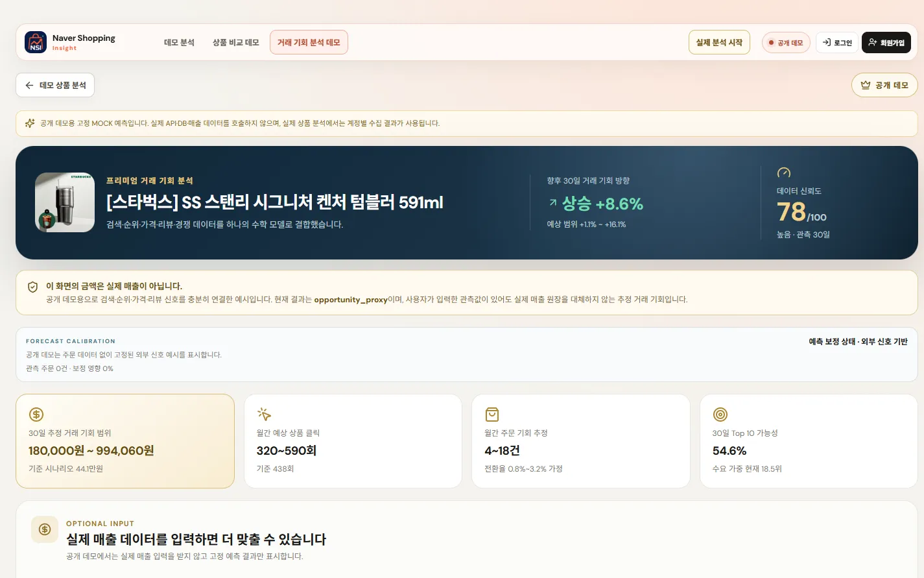
Task: Click the 회원가입 button
Action: tap(886, 43)
